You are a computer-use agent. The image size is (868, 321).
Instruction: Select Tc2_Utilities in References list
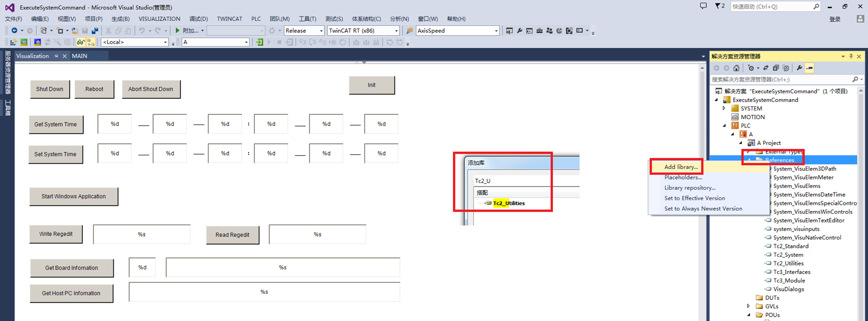coord(788,263)
